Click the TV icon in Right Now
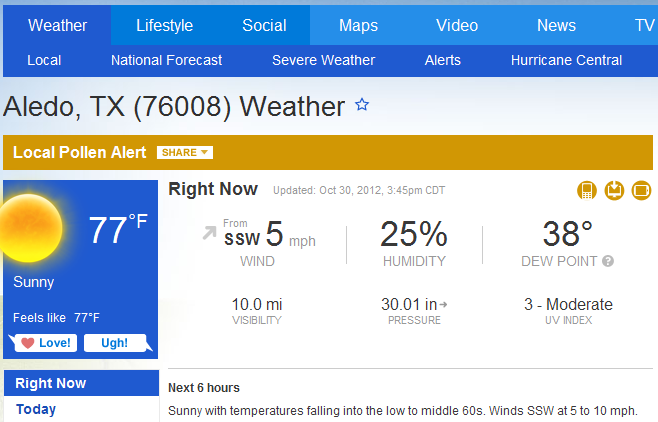Viewport: 658px width, 422px height. tap(641, 190)
